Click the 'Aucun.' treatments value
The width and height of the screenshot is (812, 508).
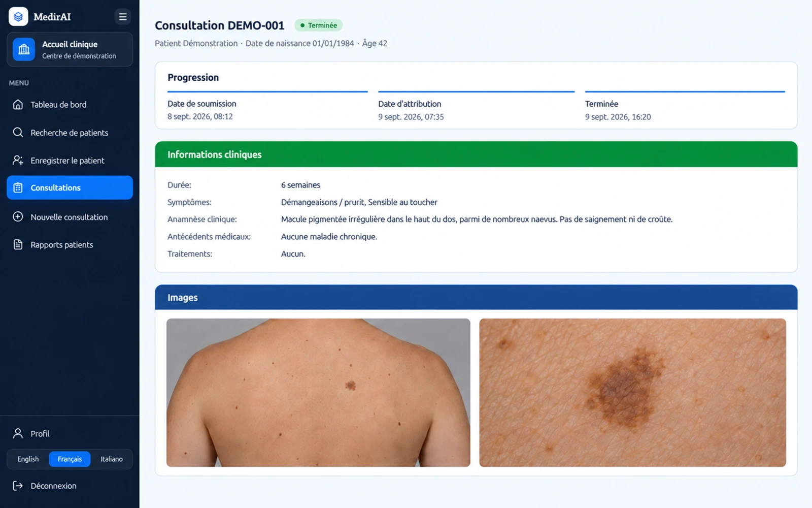[293, 254]
